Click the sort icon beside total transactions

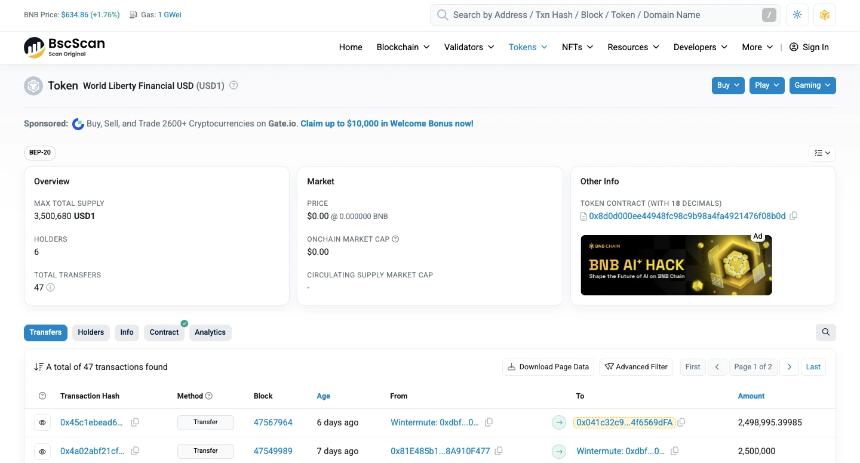(38, 367)
